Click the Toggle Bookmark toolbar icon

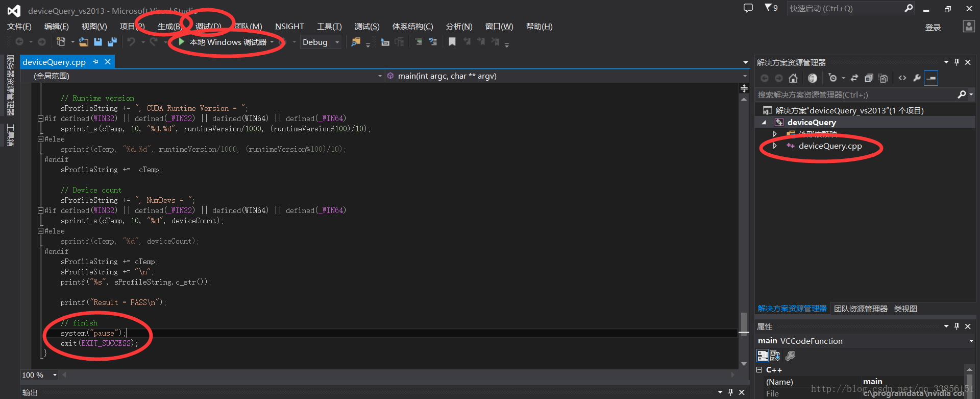coord(452,42)
